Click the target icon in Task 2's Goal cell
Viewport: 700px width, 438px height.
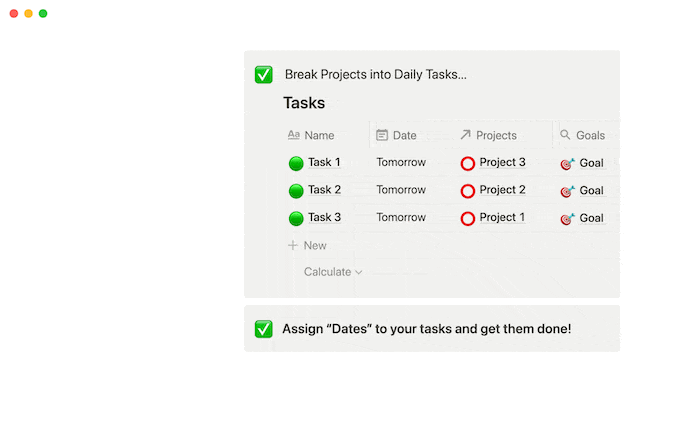point(567,191)
